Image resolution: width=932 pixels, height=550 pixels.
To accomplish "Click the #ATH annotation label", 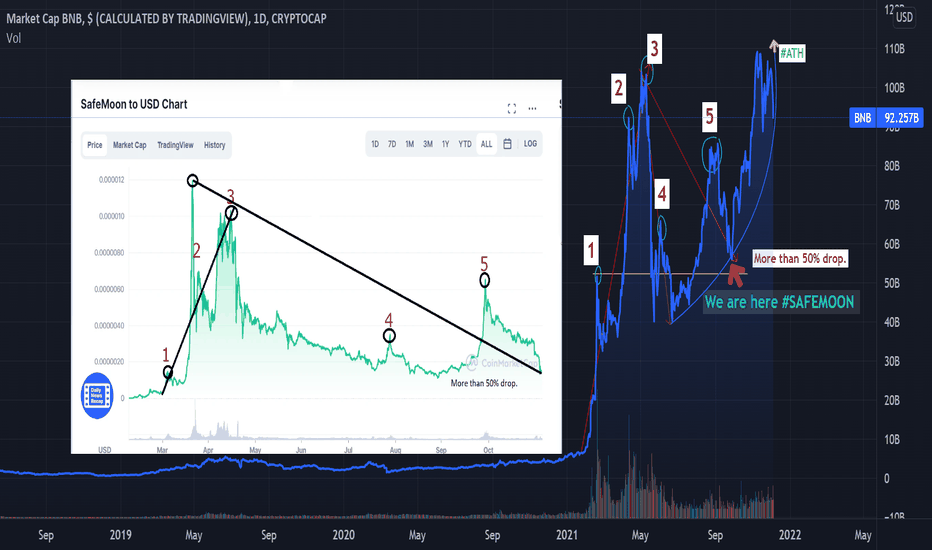I will [x=792, y=54].
